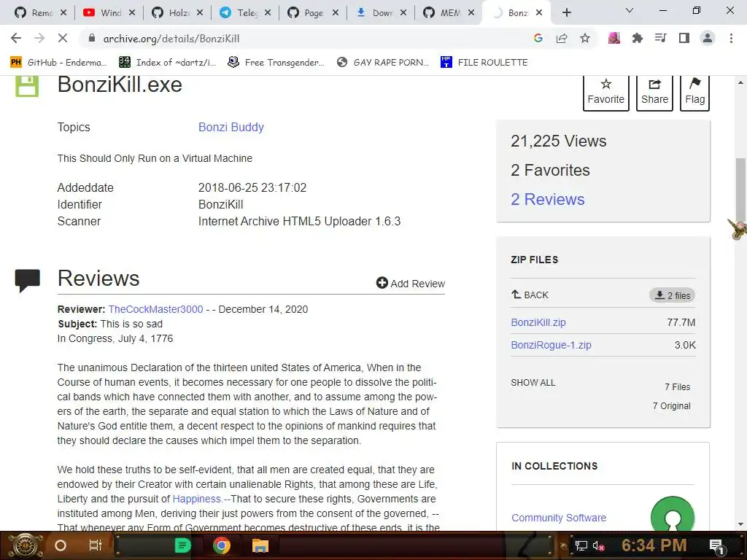
Task: Click muted volume icon in tray
Action: click(x=598, y=545)
